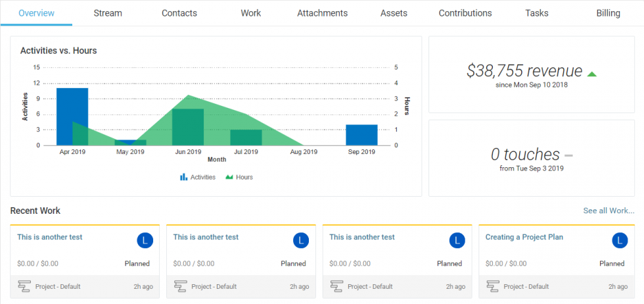Toggle Hours series via legend label
644x304 pixels.
[x=244, y=177]
